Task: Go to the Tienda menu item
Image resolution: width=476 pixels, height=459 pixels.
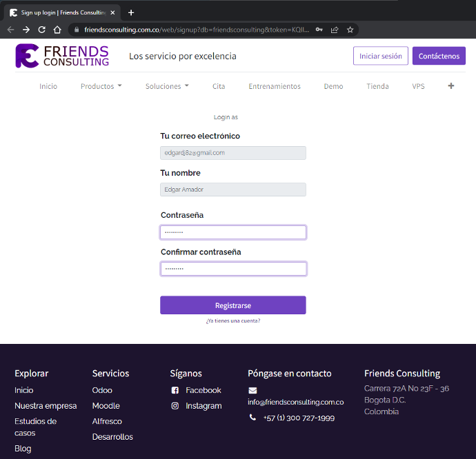Action: (x=377, y=86)
